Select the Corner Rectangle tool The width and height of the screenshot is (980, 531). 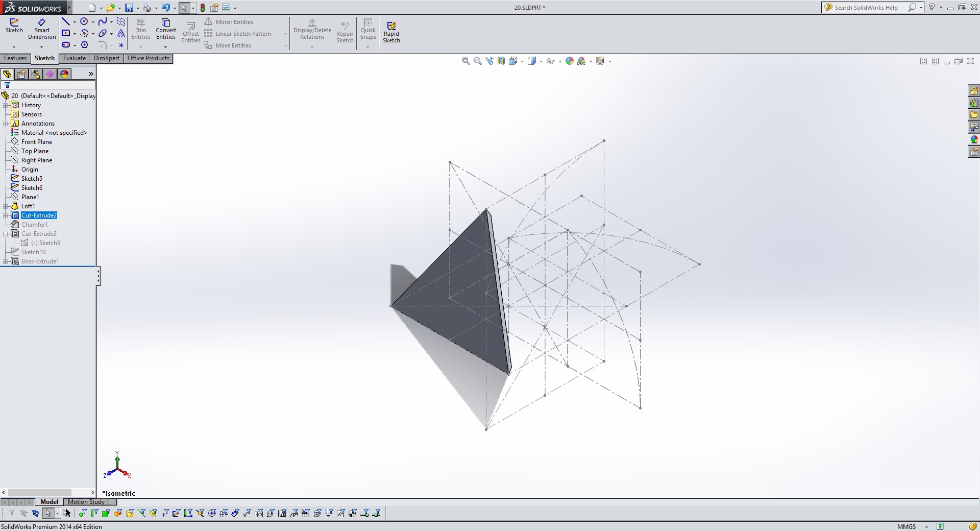click(66, 33)
